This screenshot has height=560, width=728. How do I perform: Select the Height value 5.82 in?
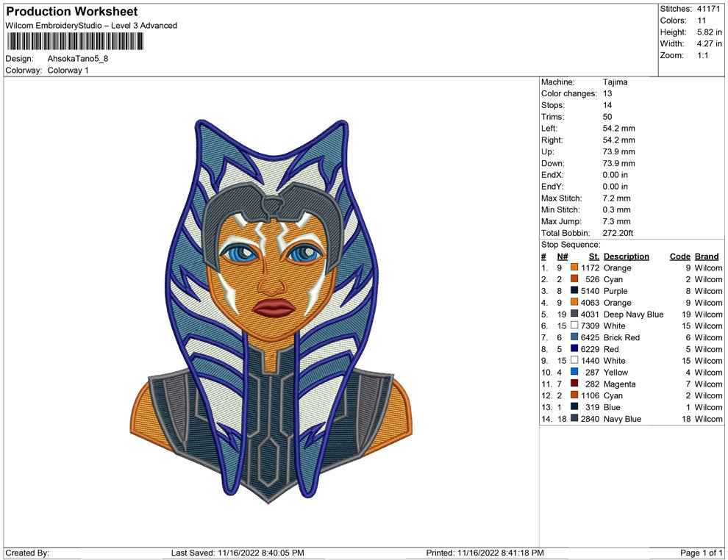click(709, 32)
